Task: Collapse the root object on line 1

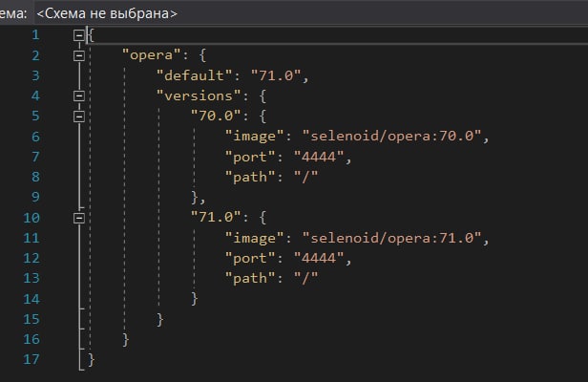Action: [78, 35]
